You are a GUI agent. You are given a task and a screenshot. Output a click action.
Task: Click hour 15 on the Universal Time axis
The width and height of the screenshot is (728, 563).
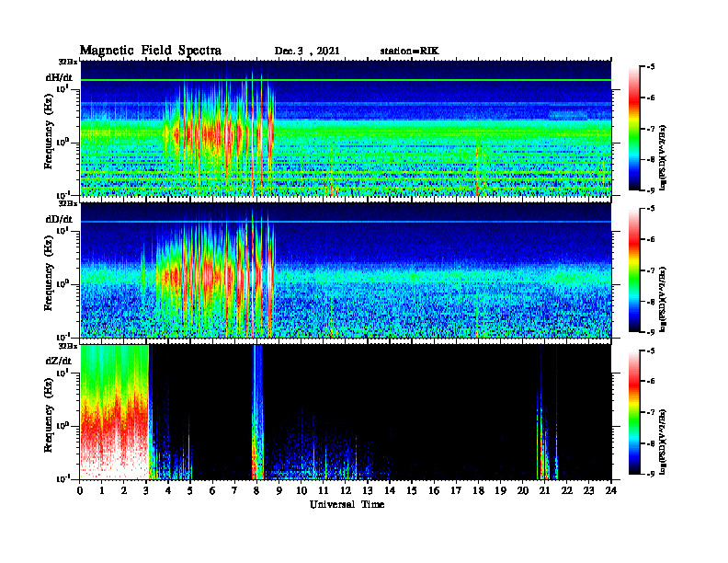tap(412, 491)
